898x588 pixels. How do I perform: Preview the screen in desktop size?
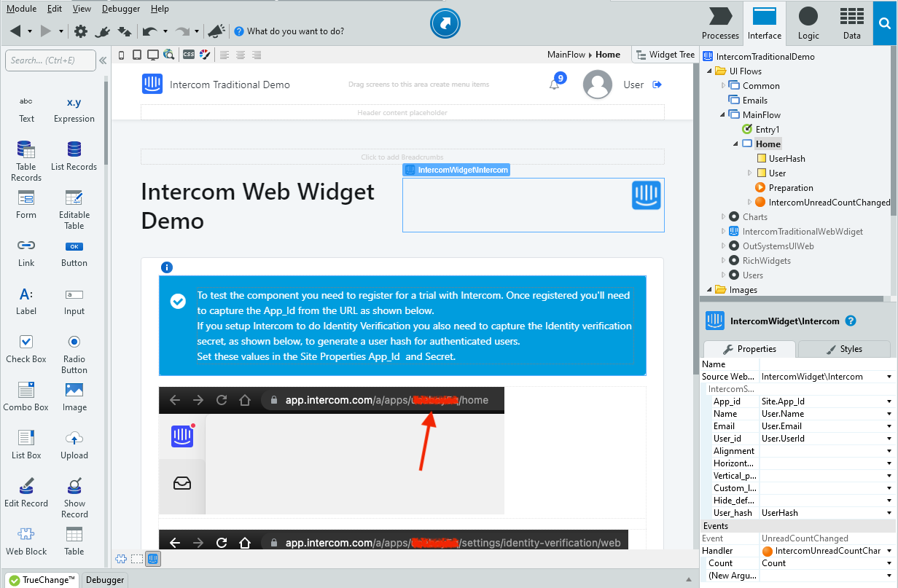click(x=153, y=55)
